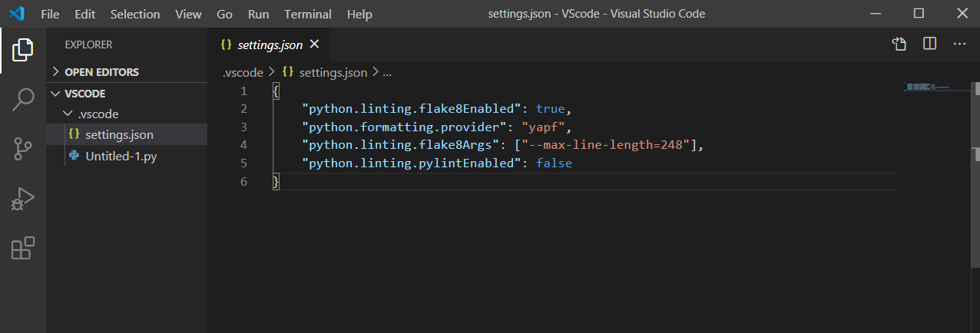Open the editor More Actions ellipsis
This screenshot has width=980, height=333.
[x=959, y=45]
